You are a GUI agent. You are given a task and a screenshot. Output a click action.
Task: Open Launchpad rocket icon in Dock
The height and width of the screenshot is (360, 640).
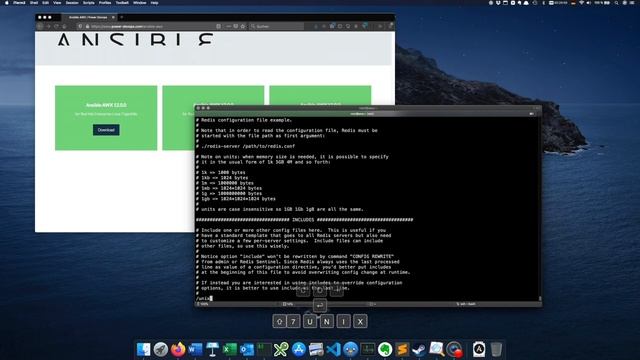161,349
